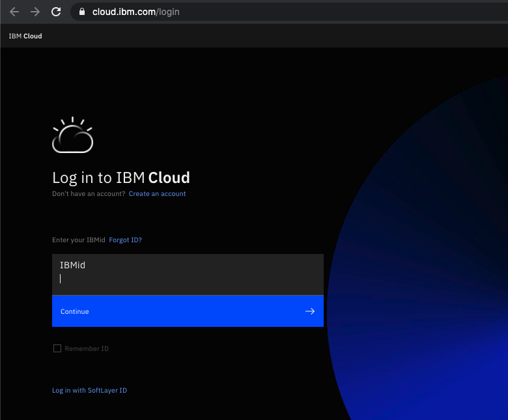Check the Remember ID checkbox
This screenshot has height=420, width=508.
(x=57, y=348)
